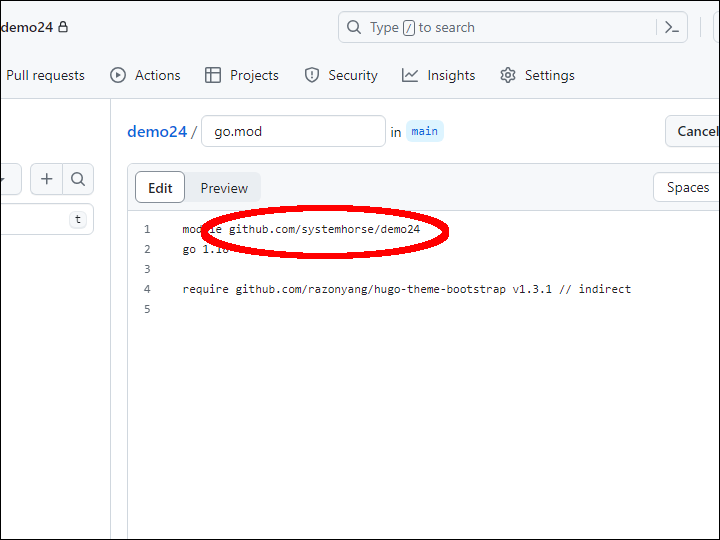Open the command palette icon in search bar
This screenshot has width=720, height=540.
[x=672, y=28]
